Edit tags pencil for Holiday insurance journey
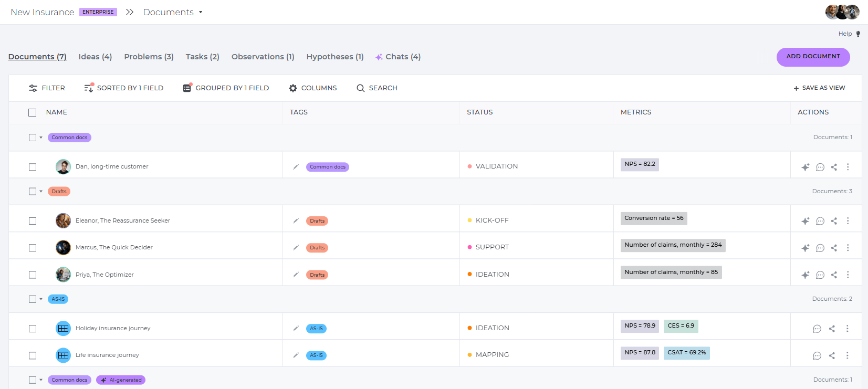The height and width of the screenshot is (389, 868). [296, 329]
